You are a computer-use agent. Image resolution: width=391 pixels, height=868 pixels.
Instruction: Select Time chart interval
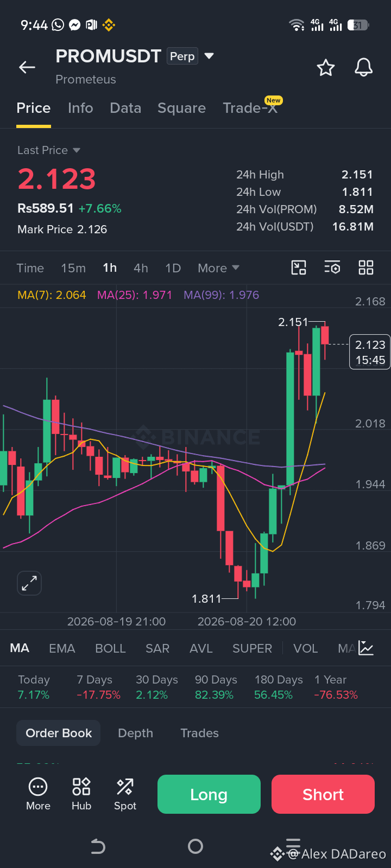point(30,268)
